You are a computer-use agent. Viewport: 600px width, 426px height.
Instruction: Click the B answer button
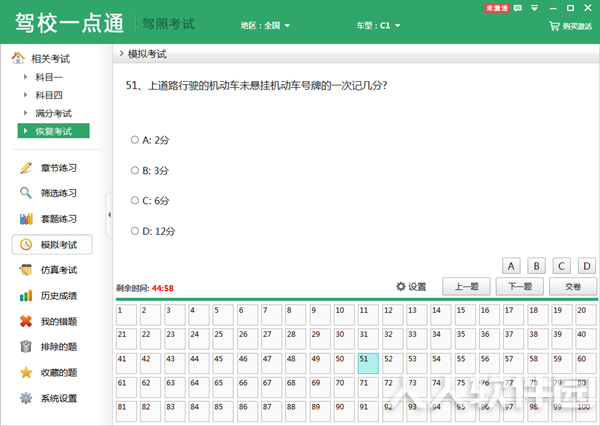pyautogui.click(x=536, y=266)
